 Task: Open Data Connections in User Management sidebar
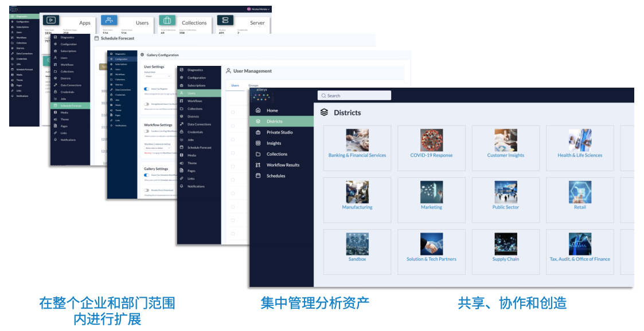point(199,124)
